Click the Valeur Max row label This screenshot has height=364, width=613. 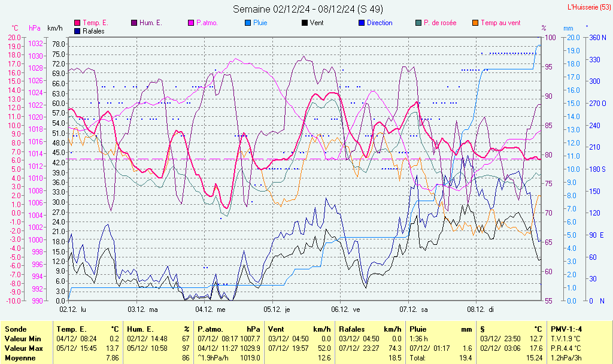pyautogui.click(x=23, y=348)
